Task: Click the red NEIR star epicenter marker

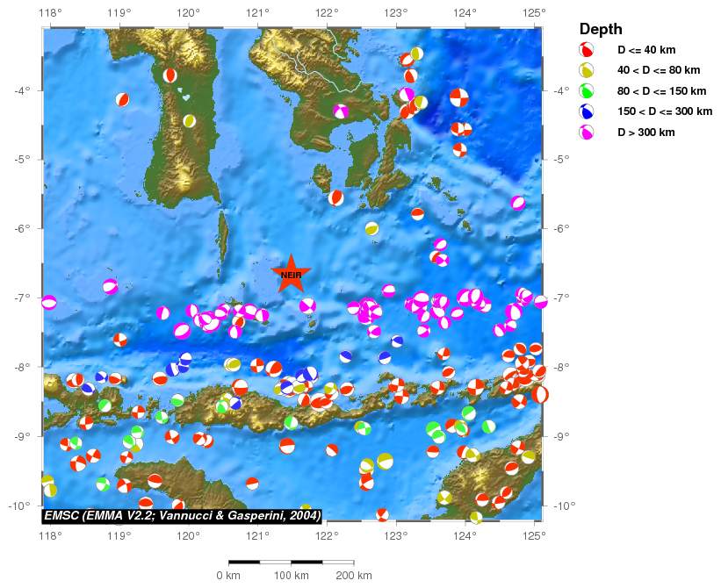Action: tap(291, 274)
